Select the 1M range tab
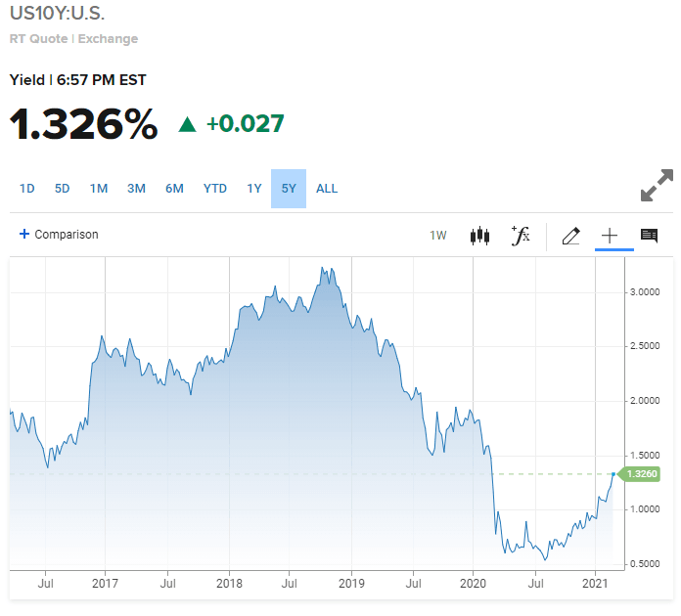 pos(99,189)
